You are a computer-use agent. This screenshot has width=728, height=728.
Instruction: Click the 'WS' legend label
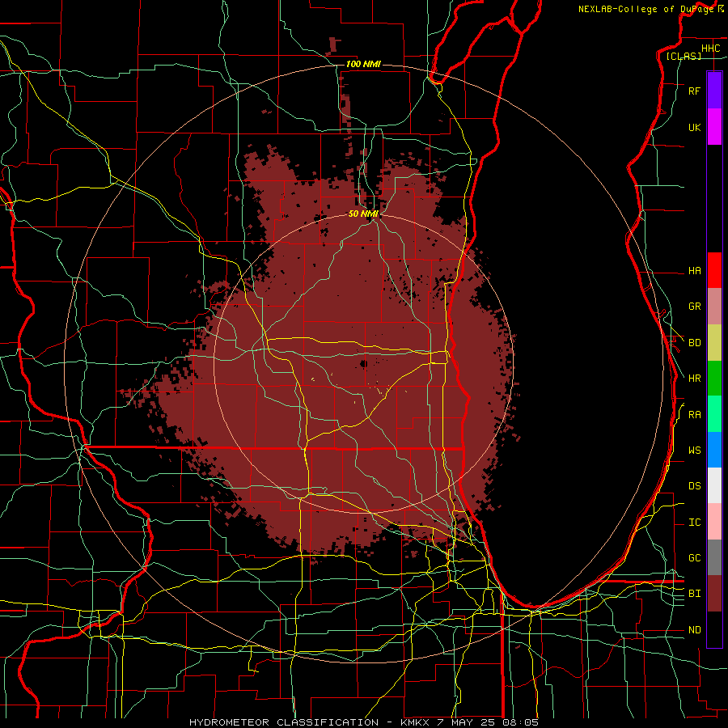click(694, 451)
